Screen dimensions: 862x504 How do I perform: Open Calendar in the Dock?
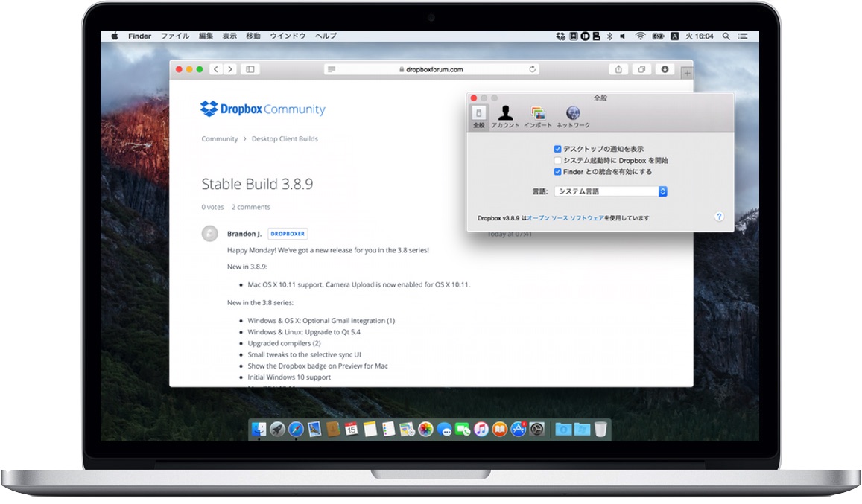point(352,430)
